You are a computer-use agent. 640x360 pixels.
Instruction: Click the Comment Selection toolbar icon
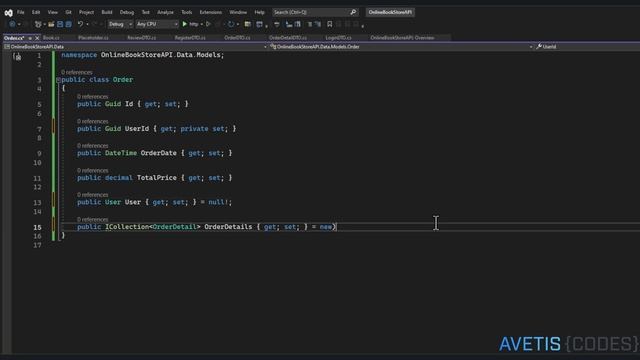(309, 24)
